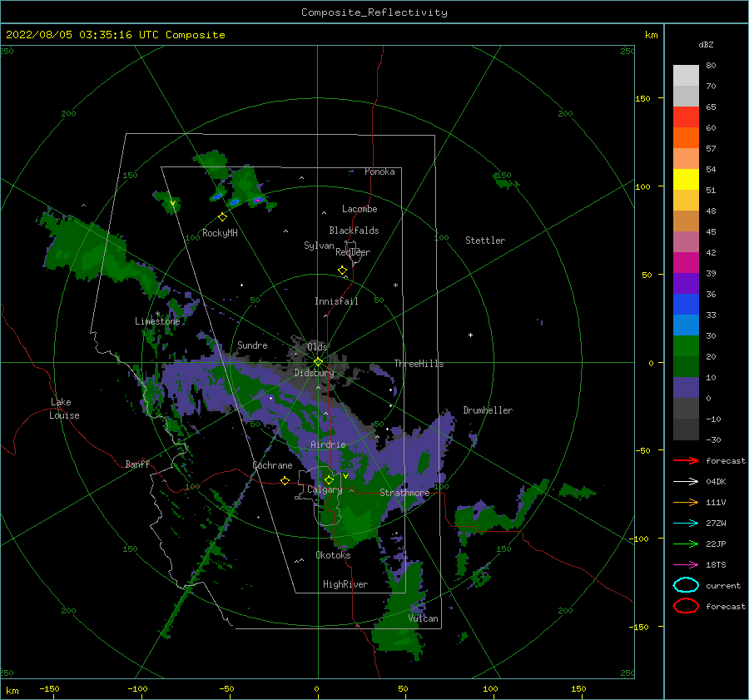The width and height of the screenshot is (749, 700).
Task: Select the 70 to 80 dBZ light gray swatch
Action: (686, 76)
